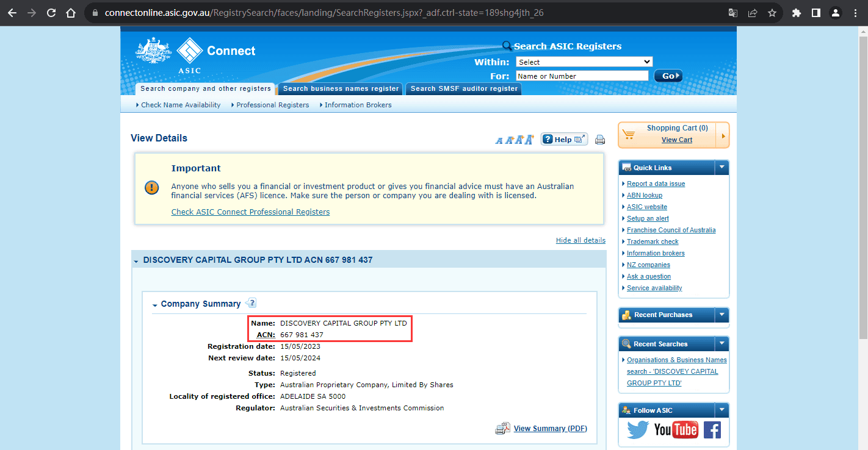Viewport: 868px width, 450px height.
Task: Click the Go search button
Action: 668,76
